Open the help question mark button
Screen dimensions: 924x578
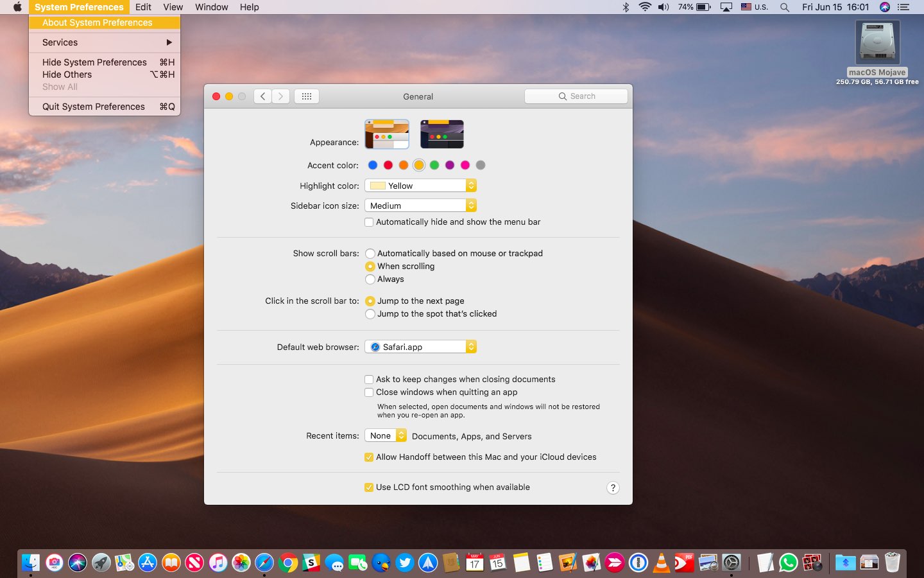(x=613, y=487)
